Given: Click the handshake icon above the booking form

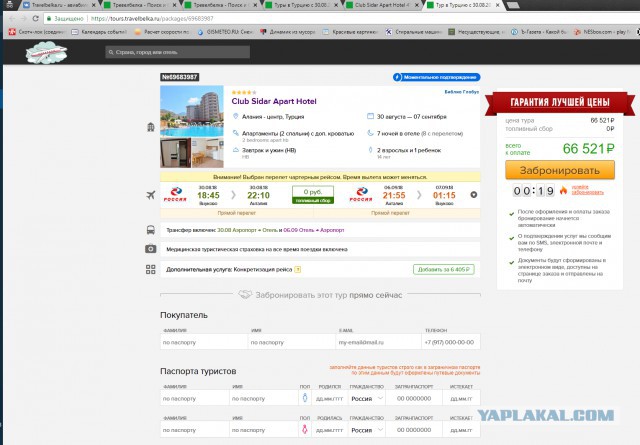Looking at the screenshot, I should (x=245, y=294).
